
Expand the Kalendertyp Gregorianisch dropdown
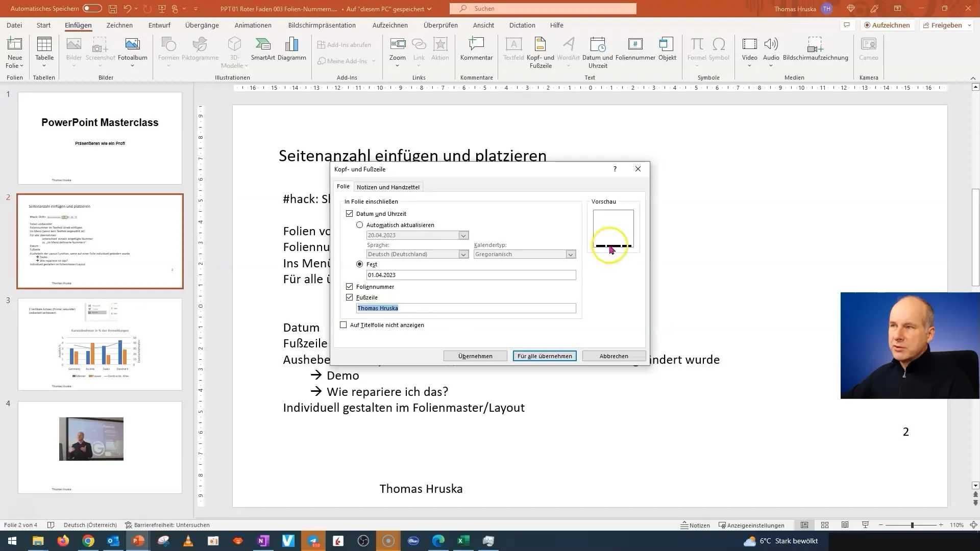click(570, 254)
